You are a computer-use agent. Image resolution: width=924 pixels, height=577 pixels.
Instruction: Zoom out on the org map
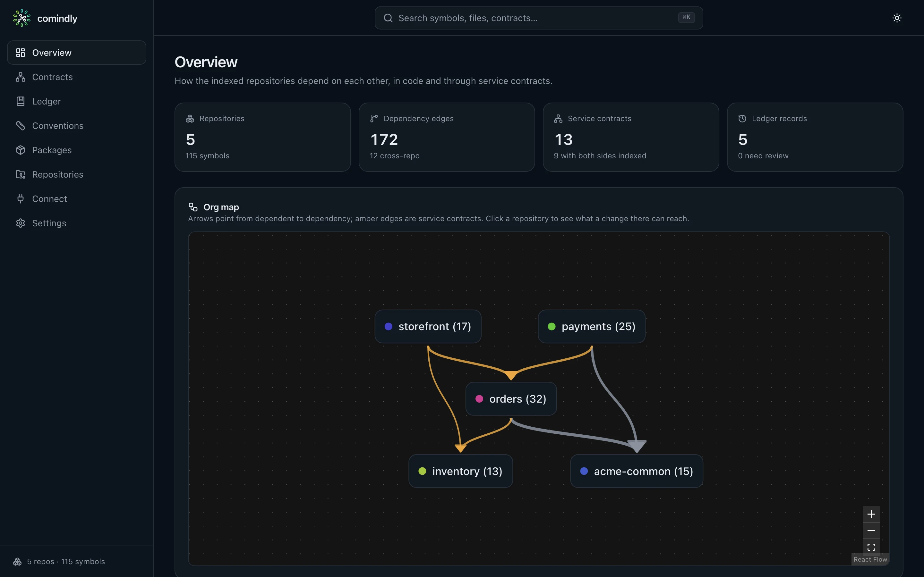tap(871, 531)
